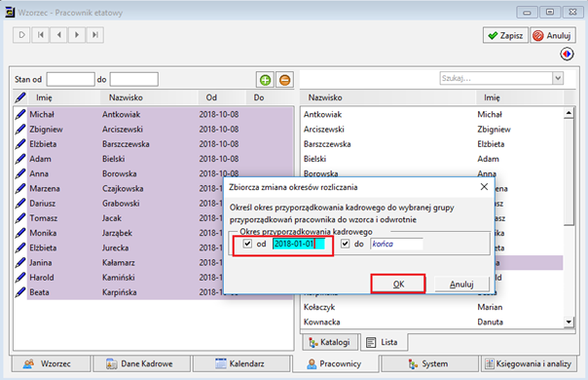This screenshot has width=588, height=380.
Task: Click the Stan 'do' input field
Action: [x=134, y=79]
